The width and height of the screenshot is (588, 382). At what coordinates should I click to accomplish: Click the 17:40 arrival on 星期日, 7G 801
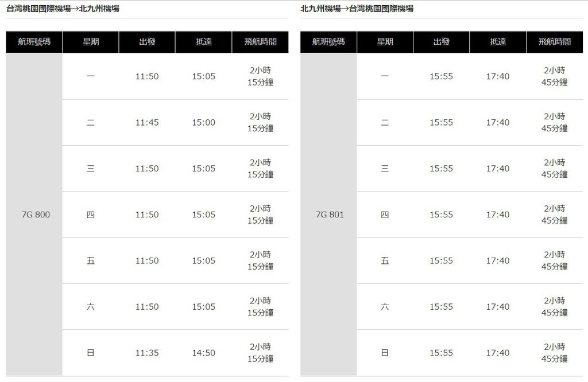498,353
